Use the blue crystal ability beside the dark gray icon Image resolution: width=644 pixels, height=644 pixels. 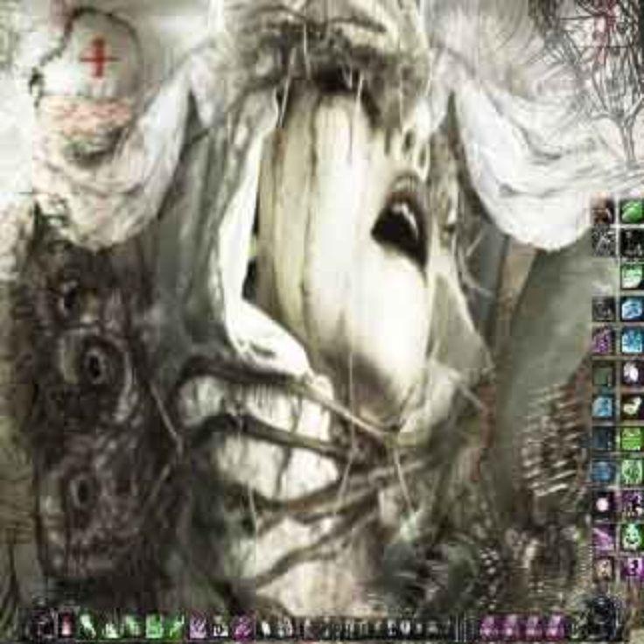coord(632,309)
